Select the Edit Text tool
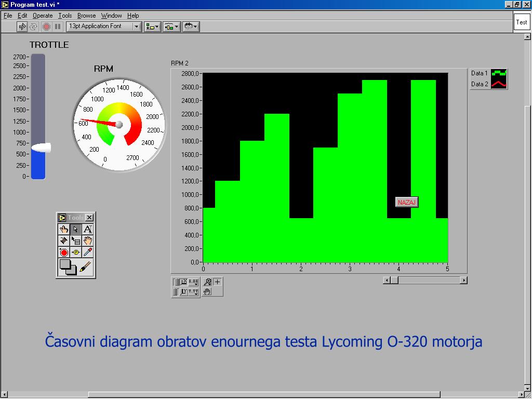The height and width of the screenshot is (399, 532). (x=88, y=229)
